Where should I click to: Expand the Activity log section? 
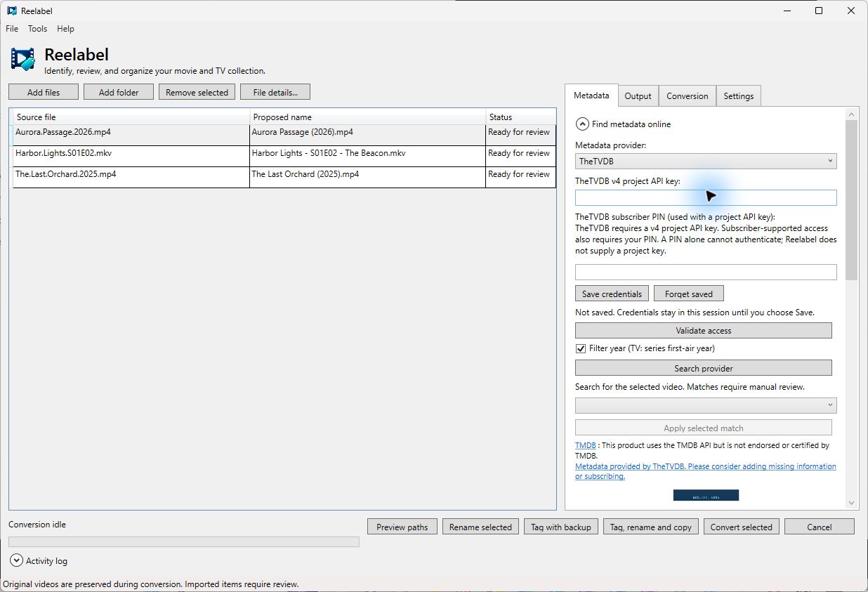(x=16, y=560)
